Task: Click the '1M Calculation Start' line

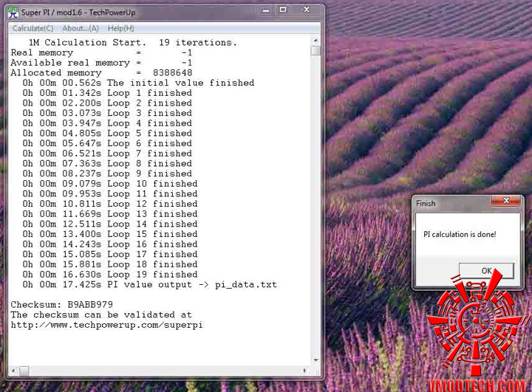Action: 132,43
